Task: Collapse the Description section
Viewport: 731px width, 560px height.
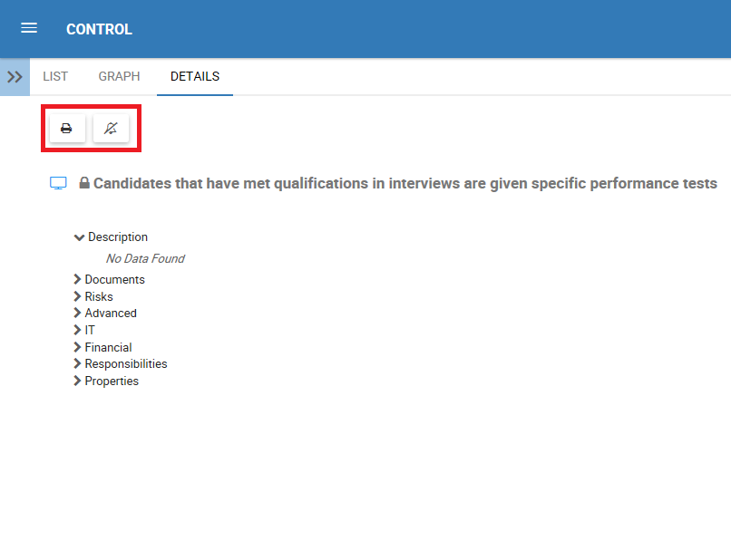Action: click(x=80, y=237)
